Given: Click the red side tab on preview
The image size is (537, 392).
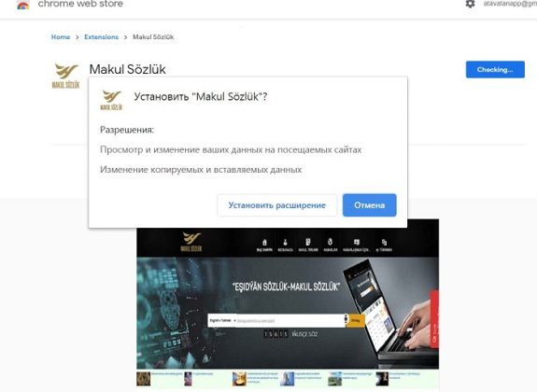Looking at the screenshot, I should coord(434,319).
